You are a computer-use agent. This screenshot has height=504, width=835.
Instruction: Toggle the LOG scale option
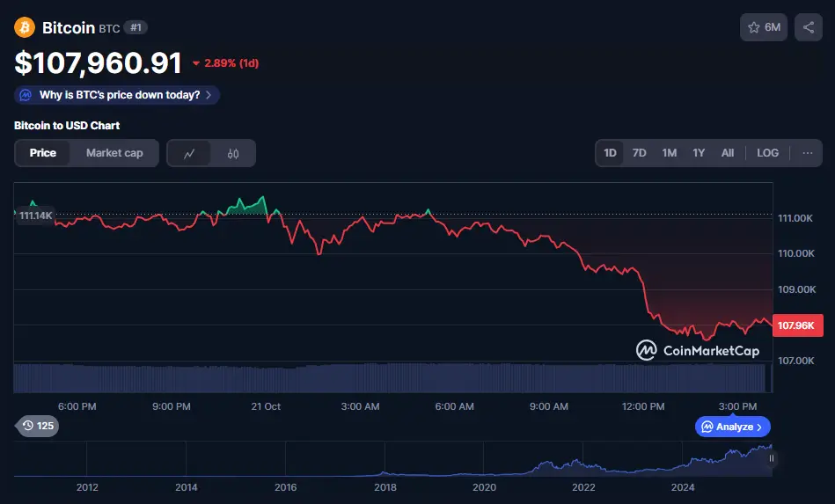(767, 153)
